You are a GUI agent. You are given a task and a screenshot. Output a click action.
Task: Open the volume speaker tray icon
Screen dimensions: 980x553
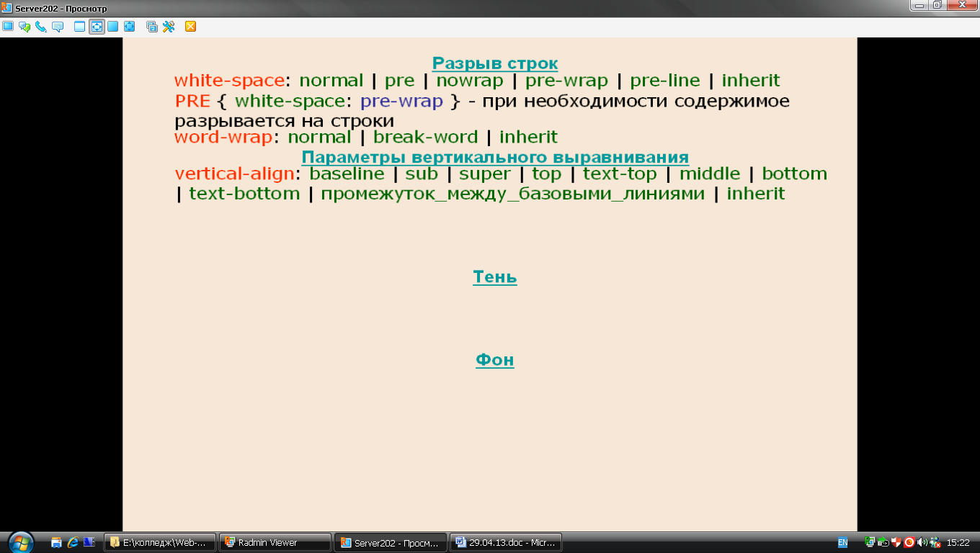click(922, 542)
